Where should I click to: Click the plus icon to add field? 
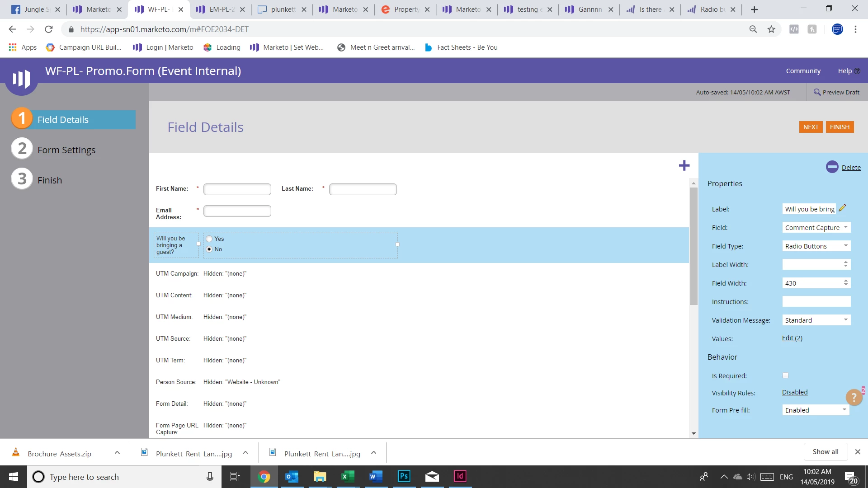tap(684, 165)
